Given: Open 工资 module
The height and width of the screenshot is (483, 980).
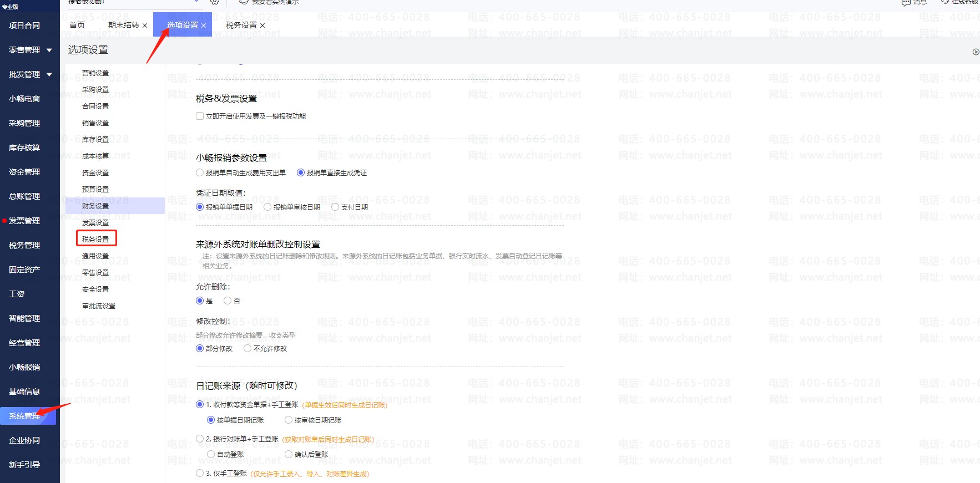Looking at the screenshot, I should [17, 294].
